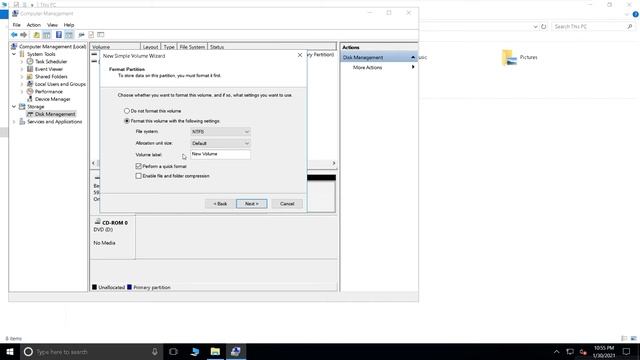
Task: Click the Properties page toolbar icon
Action: (x=91, y=35)
